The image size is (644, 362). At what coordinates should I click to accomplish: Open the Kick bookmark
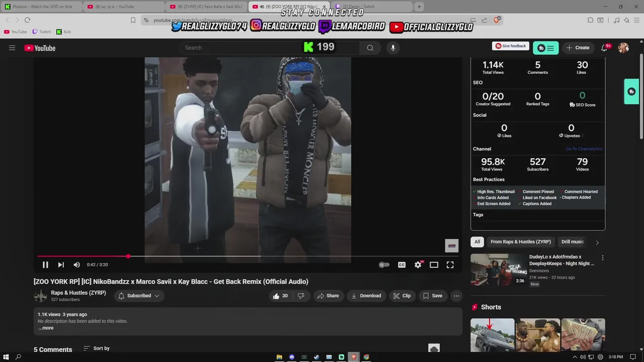pyautogui.click(x=63, y=32)
